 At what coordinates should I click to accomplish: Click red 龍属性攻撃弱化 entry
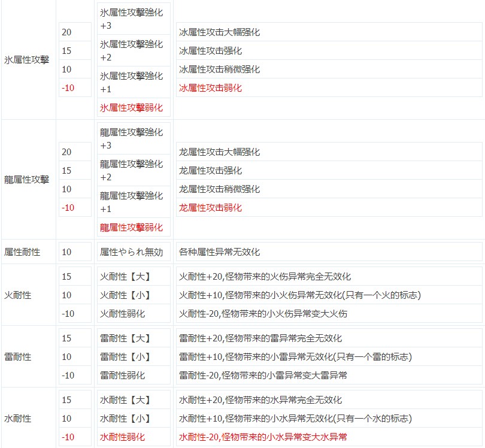coord(134,228)
